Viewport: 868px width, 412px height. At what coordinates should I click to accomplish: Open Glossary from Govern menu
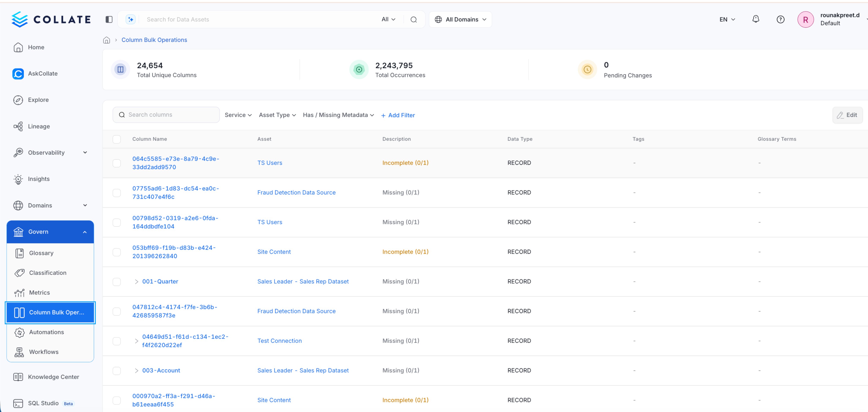[x=50, y=253]
